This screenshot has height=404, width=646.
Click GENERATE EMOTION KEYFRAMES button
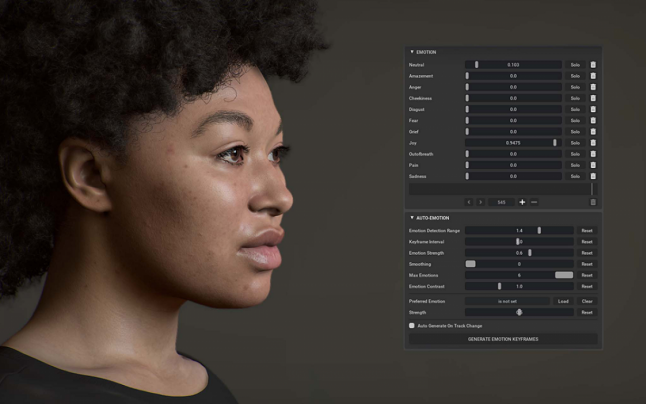[503, 339]
